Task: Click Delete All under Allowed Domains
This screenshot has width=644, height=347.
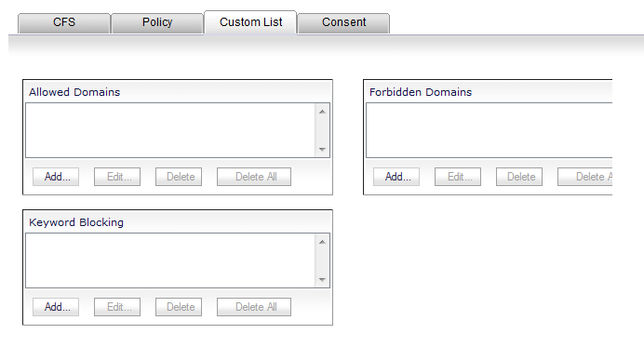Action: point(254,177)
